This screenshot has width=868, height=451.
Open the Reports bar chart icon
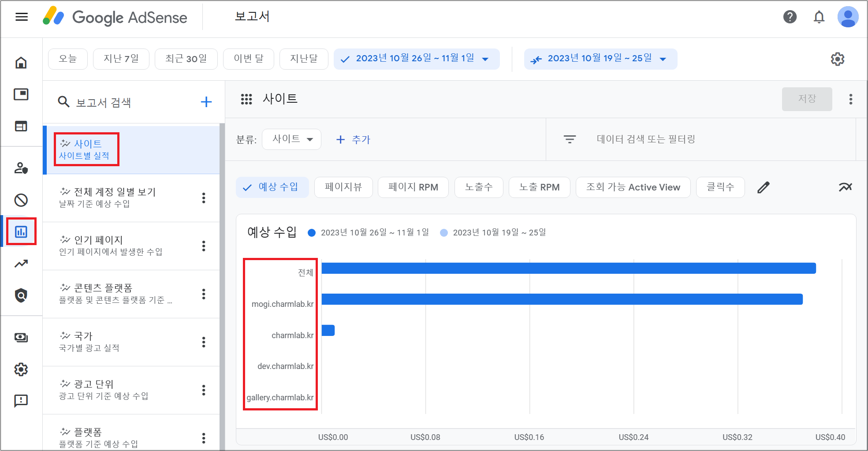[21, 231]
